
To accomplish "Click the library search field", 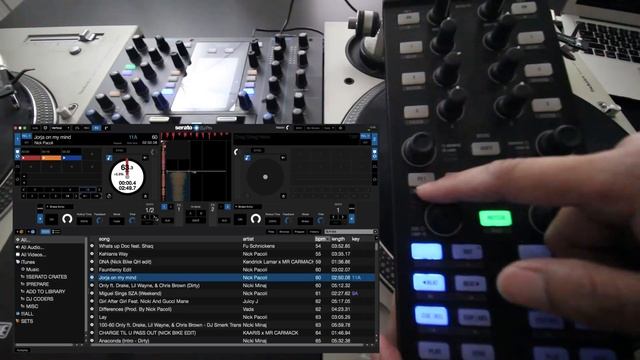I will [x=349, y=232].
